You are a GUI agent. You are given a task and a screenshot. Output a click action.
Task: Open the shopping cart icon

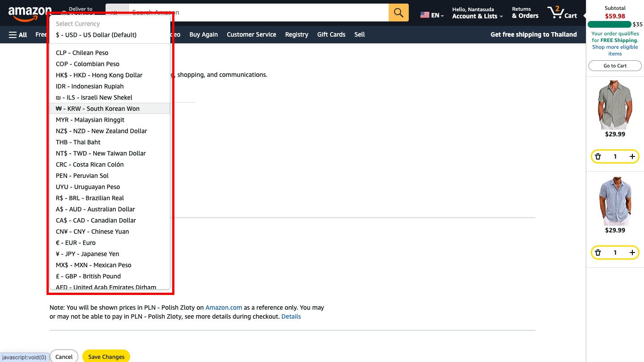pos(562,13)
